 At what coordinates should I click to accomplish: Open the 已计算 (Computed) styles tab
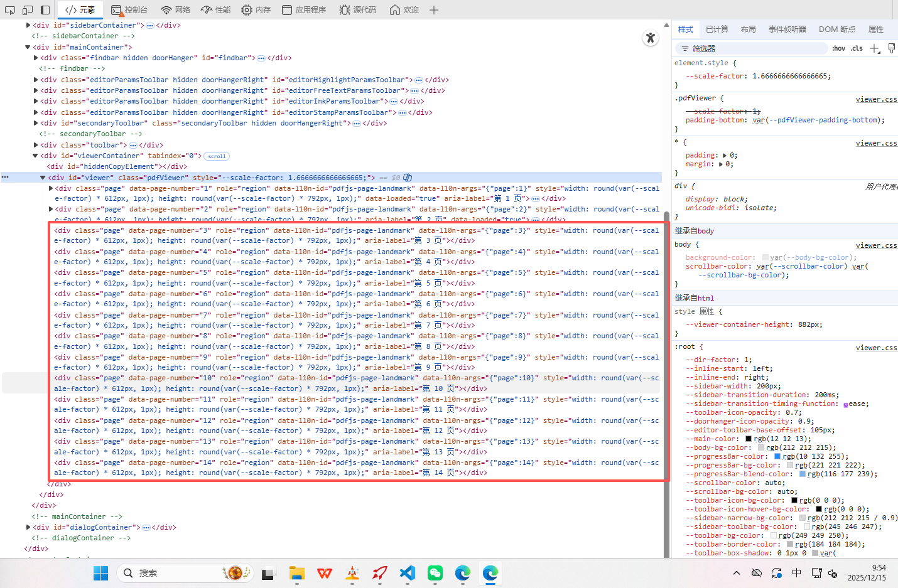pyautogui.click(x=717, y=29)
